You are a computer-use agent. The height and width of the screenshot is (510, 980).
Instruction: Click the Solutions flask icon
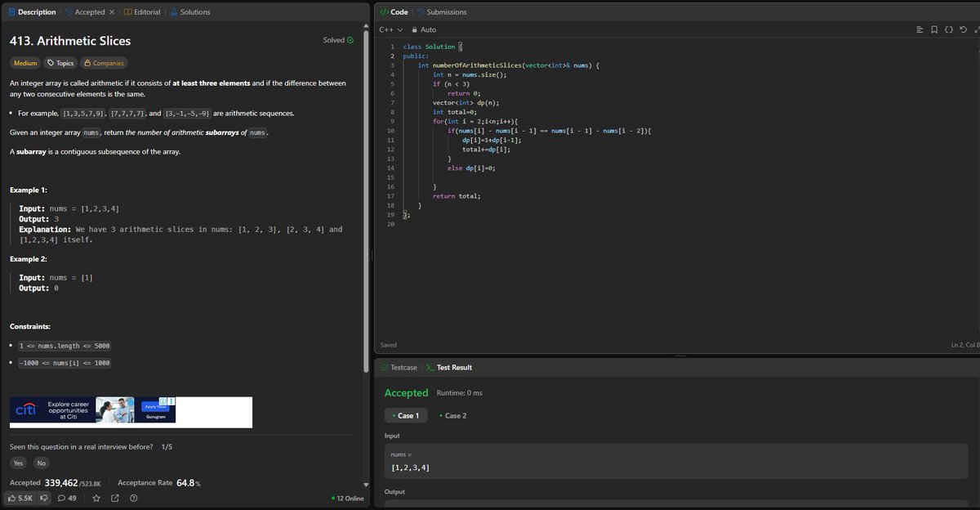click(173, 11)
